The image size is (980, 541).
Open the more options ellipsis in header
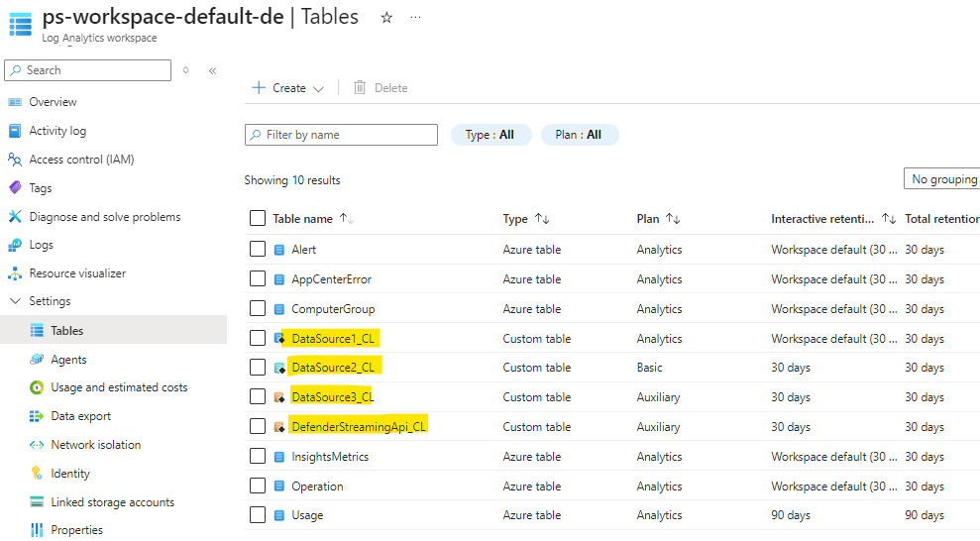pos(415,18)
